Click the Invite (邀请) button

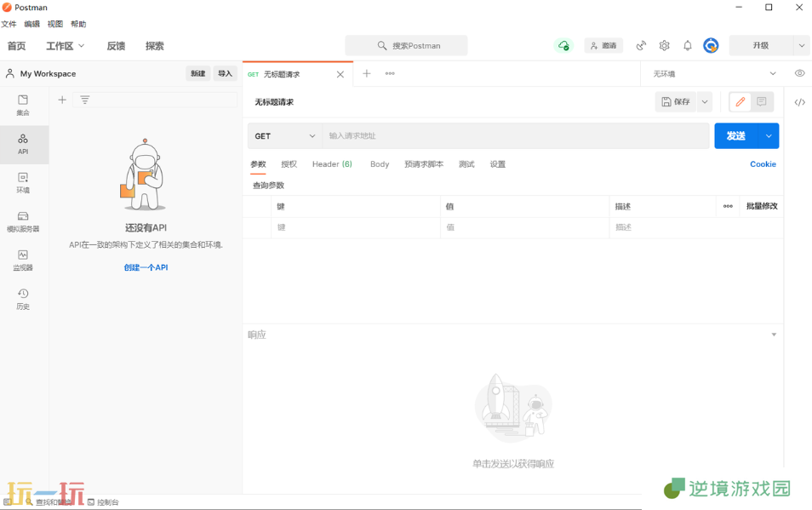point(603,46)
